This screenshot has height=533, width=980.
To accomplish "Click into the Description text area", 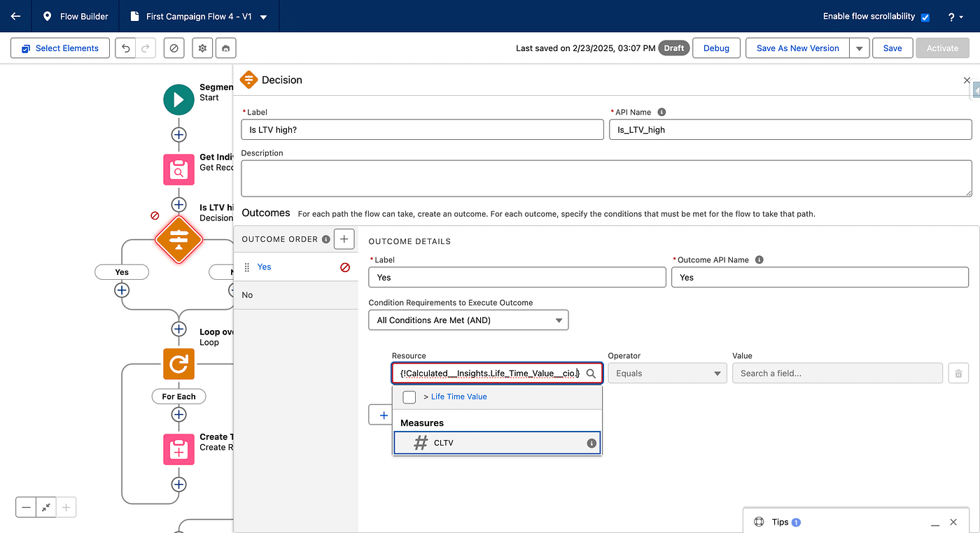I will click(606, 178).
